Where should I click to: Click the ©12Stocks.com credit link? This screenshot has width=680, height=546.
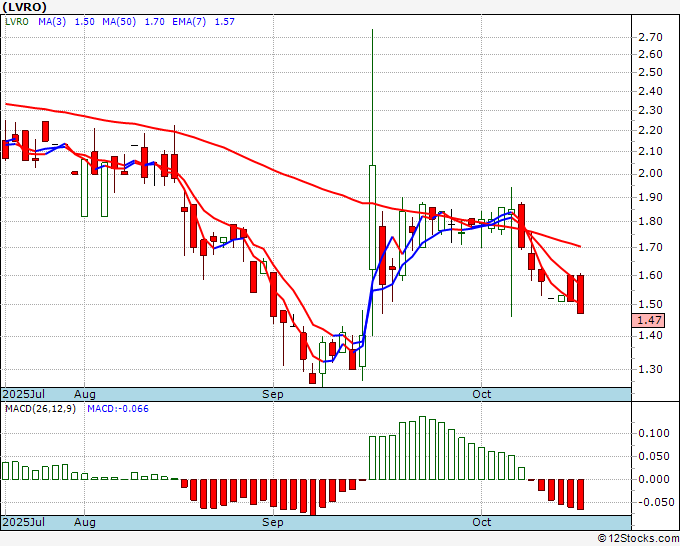click(x=638, y=538)
